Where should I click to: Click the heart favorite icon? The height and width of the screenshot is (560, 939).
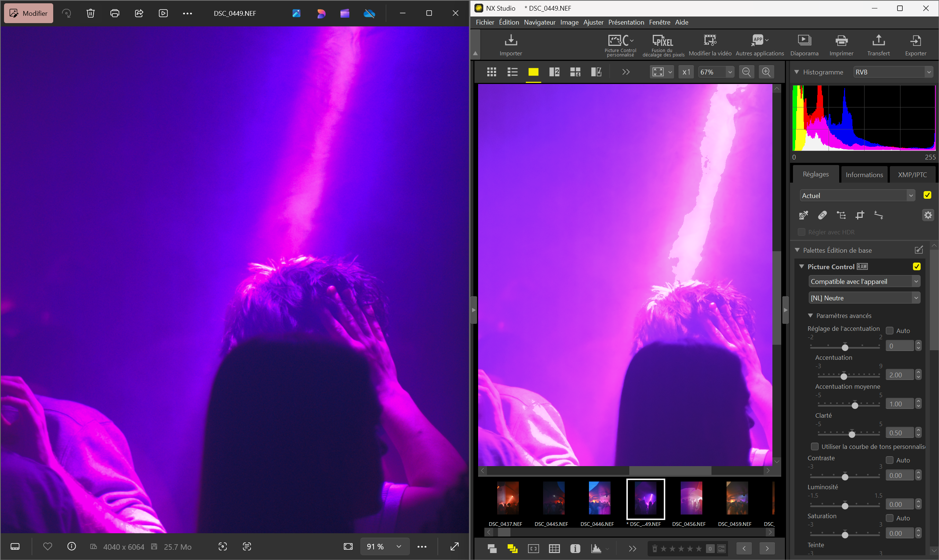[x=48, y=546]
